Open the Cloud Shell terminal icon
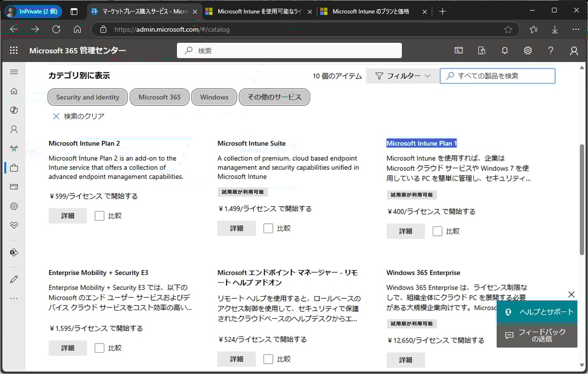 click(x=459, y=50)
